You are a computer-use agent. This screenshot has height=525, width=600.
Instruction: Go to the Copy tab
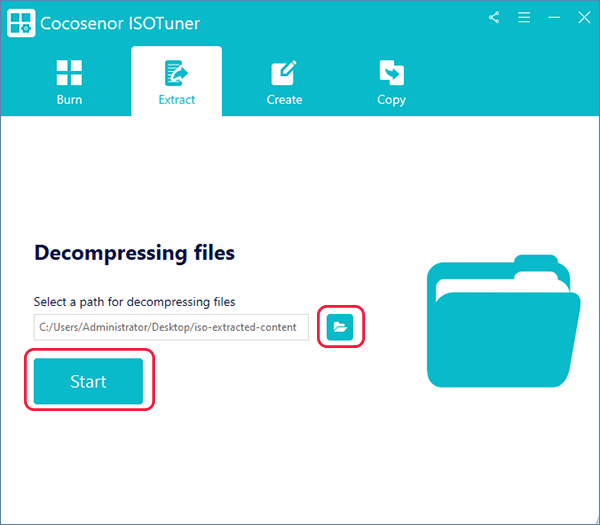391,82
